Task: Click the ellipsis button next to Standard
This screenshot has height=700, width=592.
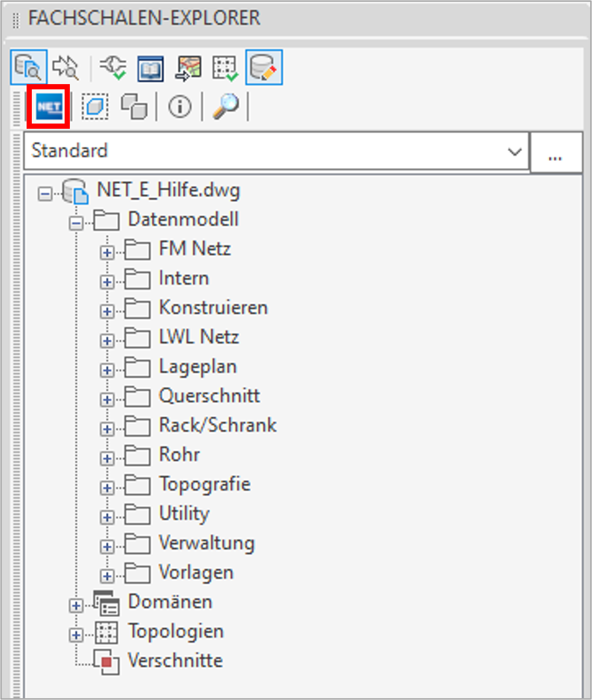Action: point(555,152)
